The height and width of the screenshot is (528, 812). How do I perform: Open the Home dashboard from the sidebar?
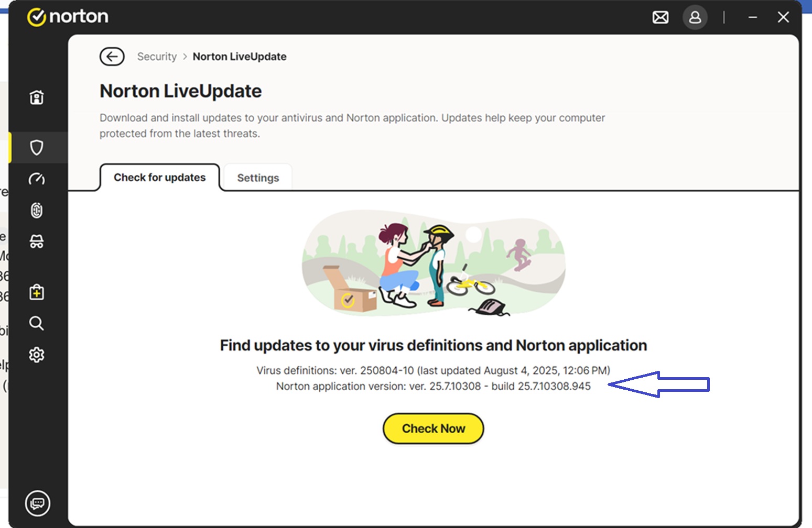(x=37, y=97)
